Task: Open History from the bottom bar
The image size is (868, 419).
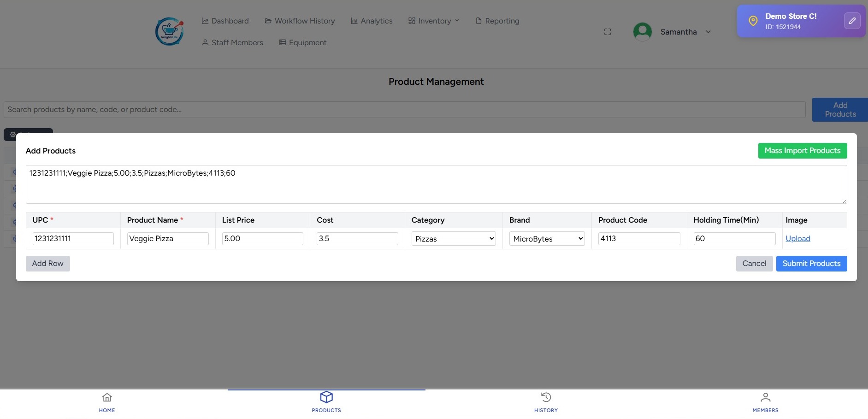Action: [x=546, y=402]
